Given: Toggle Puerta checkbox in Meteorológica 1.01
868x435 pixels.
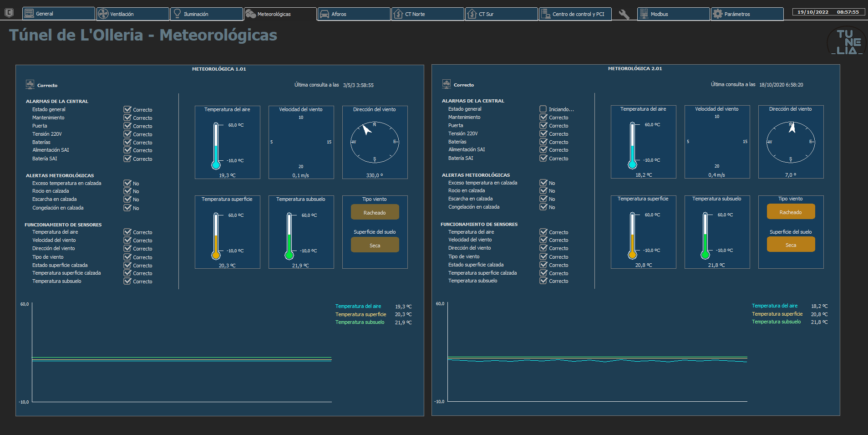Looking at the screenshot, I should click(x=127, y=126).
